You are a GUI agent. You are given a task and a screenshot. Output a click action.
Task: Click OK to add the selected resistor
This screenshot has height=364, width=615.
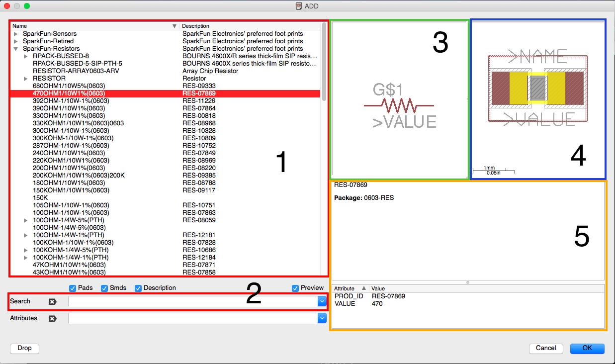click(x=587, y=349)
